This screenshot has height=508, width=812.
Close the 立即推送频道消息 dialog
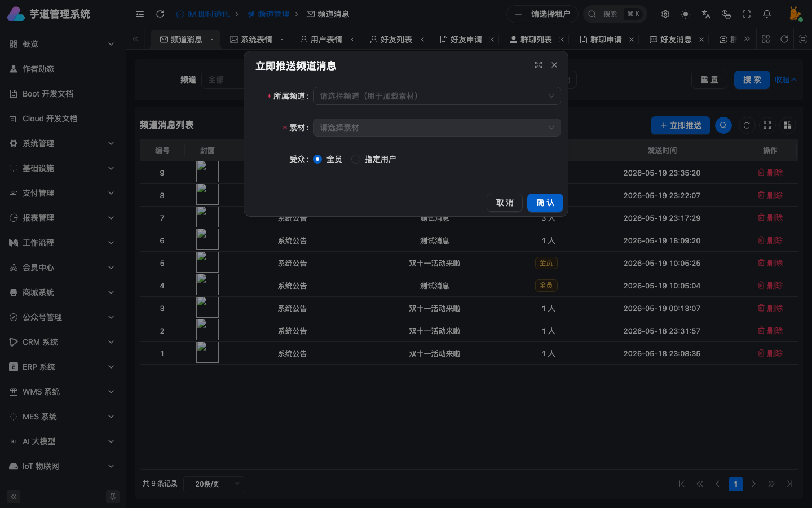coord(554,65)
